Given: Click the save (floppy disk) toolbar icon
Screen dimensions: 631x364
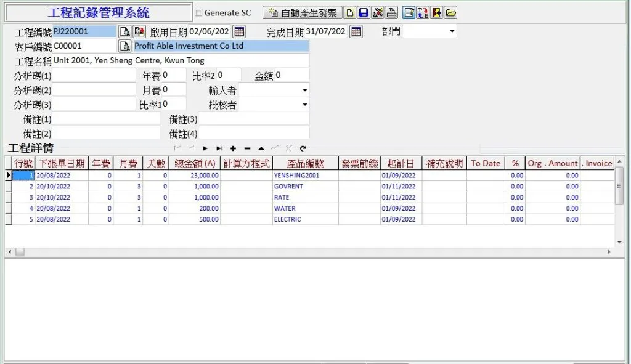Looking at the screenshot, I should [364, 13].
